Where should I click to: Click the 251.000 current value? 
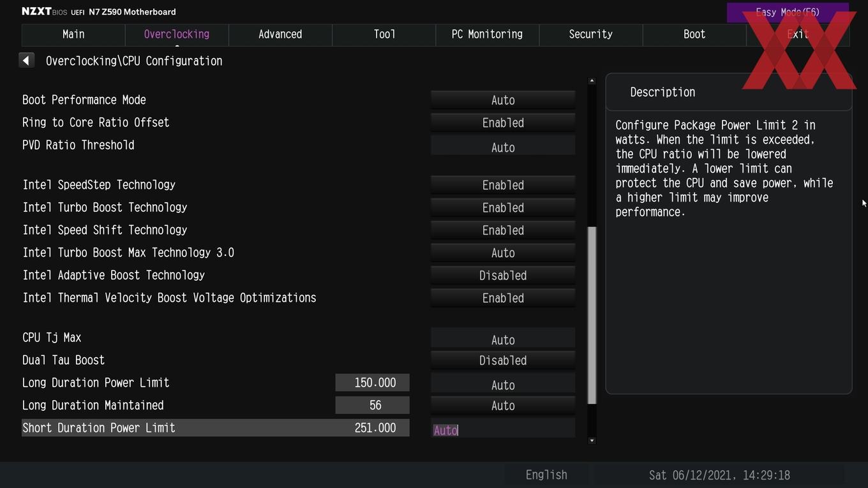coord(375,428)
